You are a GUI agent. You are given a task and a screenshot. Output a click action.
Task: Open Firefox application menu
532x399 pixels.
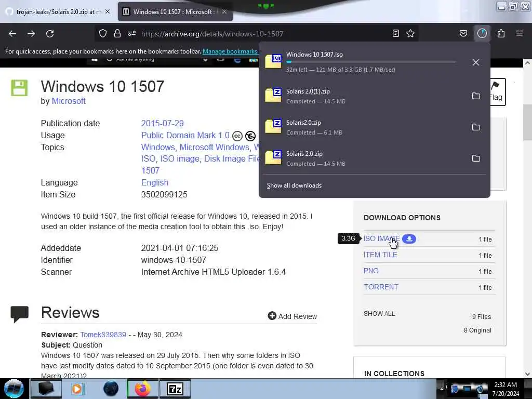click(x=520, y=33)
